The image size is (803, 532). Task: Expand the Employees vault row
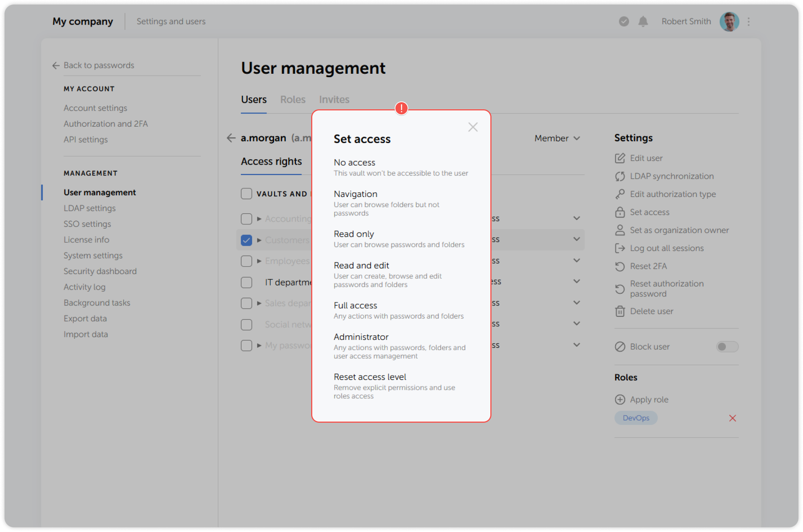coord(259,261)
